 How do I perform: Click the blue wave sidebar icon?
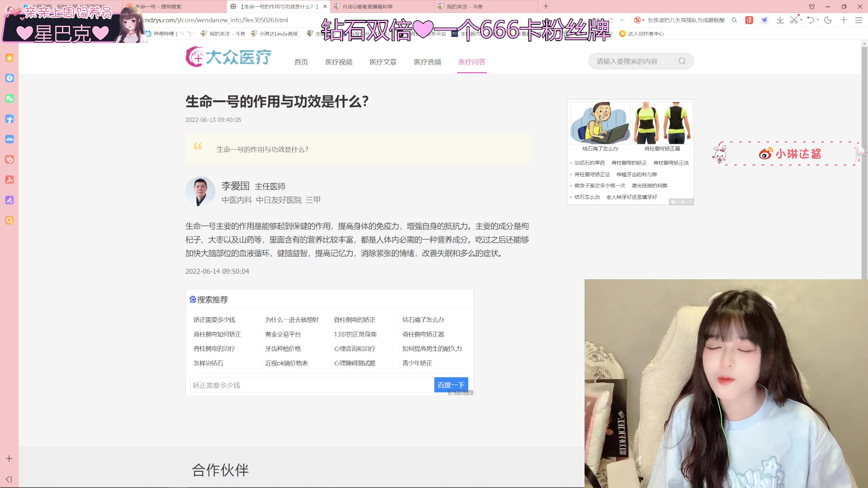9,139
